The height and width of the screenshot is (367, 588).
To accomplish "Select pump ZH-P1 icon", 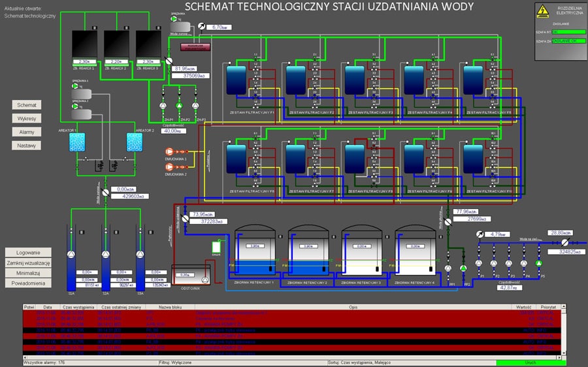I will pyautogui.click(x=163, y=106).
